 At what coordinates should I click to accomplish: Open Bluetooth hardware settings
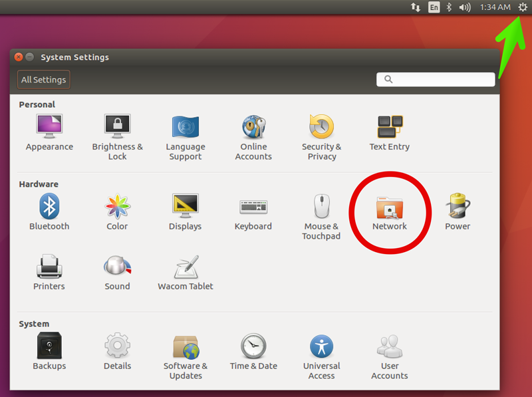pyautogui.click(x=49, y=212)
